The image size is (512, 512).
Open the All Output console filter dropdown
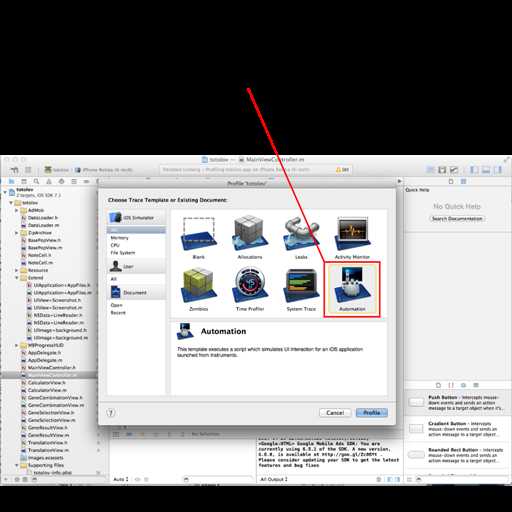click(x=273, y=479)
